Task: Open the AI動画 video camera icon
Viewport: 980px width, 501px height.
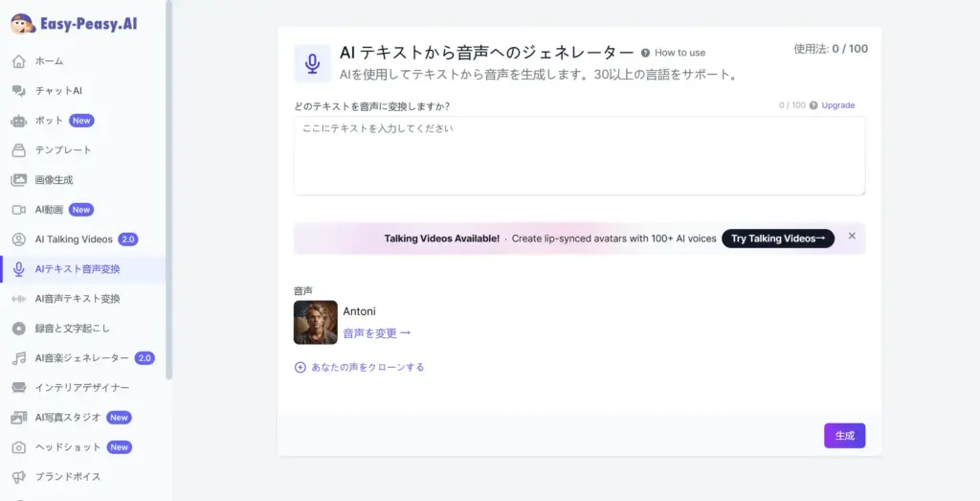Action: point(18,210)
